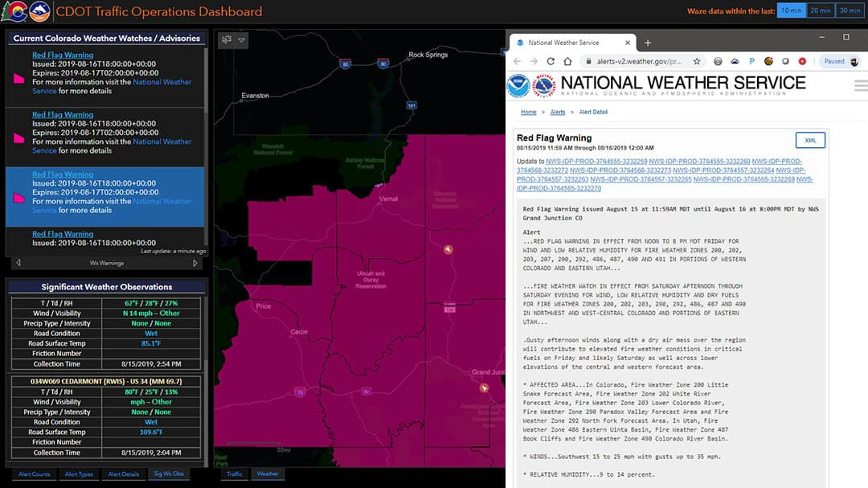
Task: Click the blue cloud browser extension icon
Action: click(735, 61)
